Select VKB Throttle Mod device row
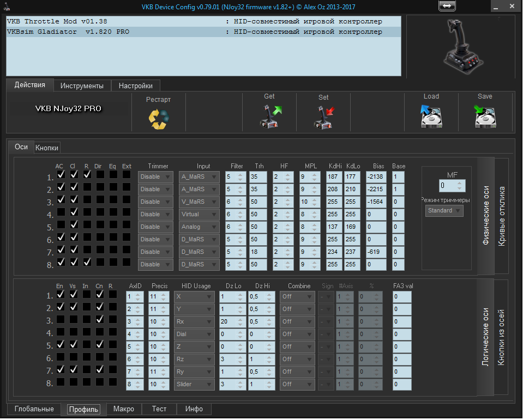Image resolution: width=523 pixels, height=420 pixels. tap(203, 22)
